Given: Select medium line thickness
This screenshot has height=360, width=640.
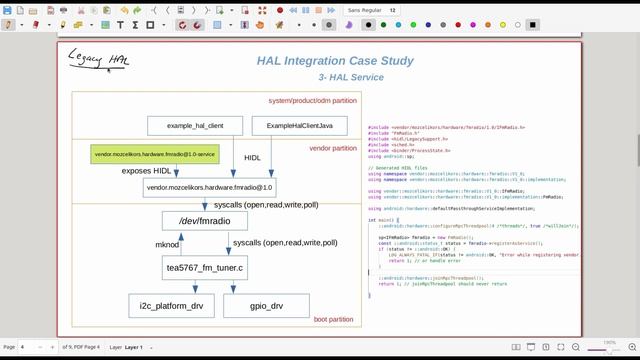Looking at the screenshot, I should pos(314,25).
